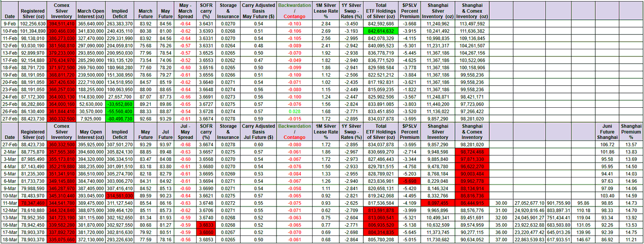This screenshot has height=244, width=644.
Task: Select the 12-Feb date cell
Action: tap(10, 45)
